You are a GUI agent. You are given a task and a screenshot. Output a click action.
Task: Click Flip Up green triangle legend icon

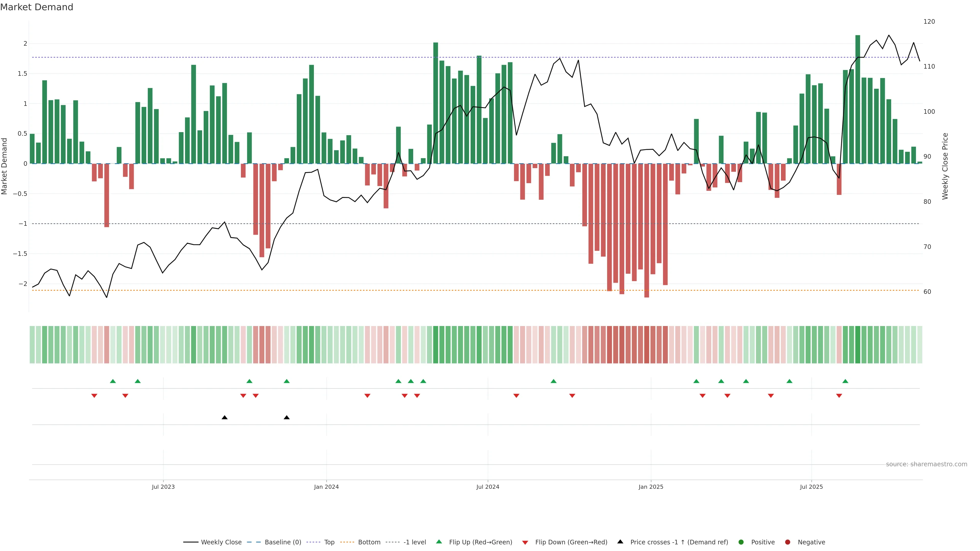pyautogui.click(x=439, y=542)
